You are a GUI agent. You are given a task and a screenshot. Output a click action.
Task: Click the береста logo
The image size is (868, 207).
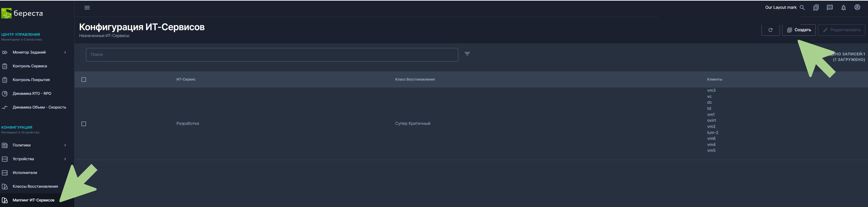tap(22, 13)
